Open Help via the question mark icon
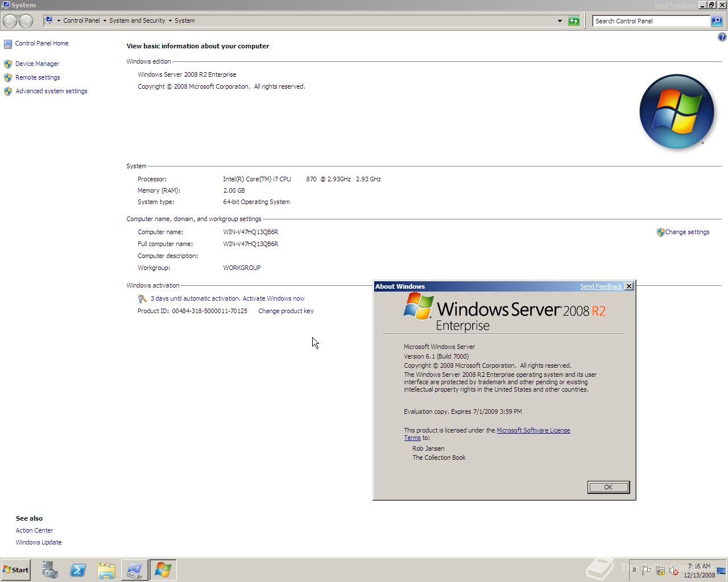The height and width of the screenshot is (582, 728). [x=722, y=37]
